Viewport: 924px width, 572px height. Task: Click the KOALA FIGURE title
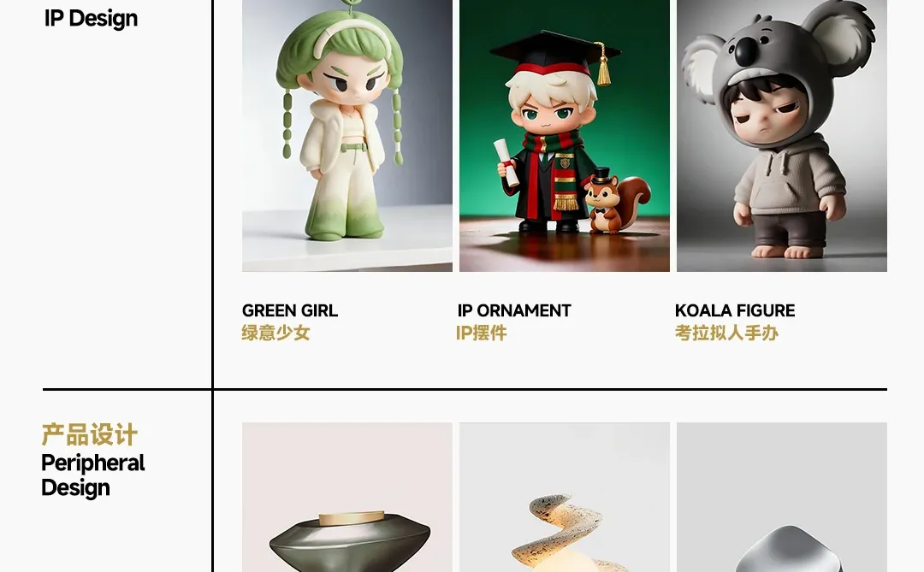(x=735, y=310)
